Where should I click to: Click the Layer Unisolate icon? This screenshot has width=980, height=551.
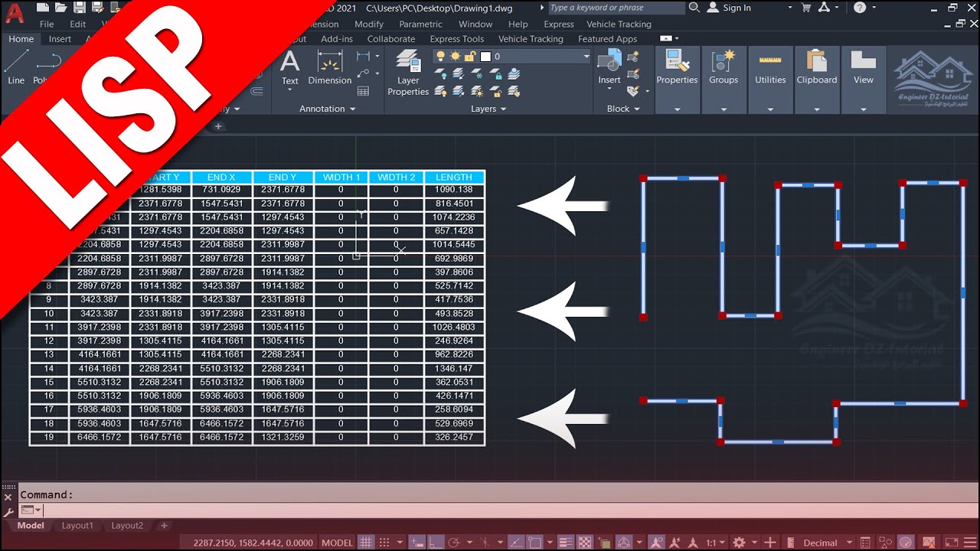[458, 91]
